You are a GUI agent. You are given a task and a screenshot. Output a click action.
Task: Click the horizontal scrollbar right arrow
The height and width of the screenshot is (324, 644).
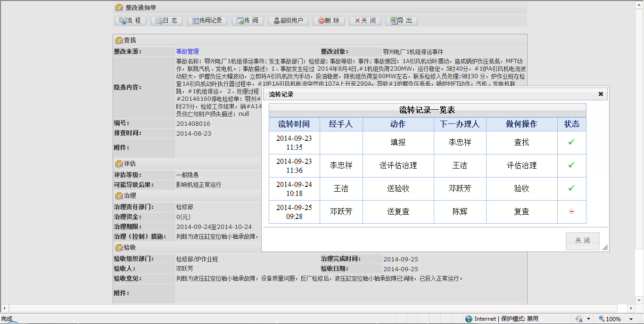(x=631, y=308)
